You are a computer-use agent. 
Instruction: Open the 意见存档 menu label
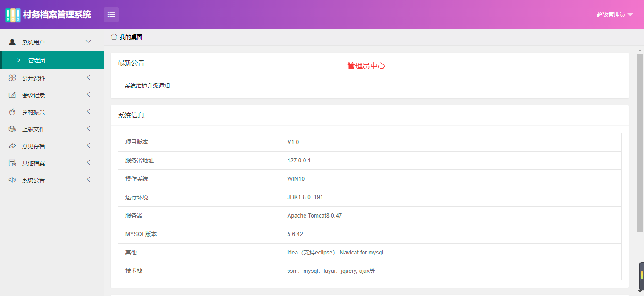coord(33,146)
